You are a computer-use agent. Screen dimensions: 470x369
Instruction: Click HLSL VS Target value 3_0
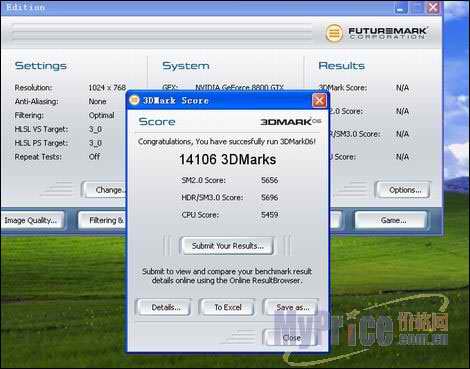click(95, 129)
